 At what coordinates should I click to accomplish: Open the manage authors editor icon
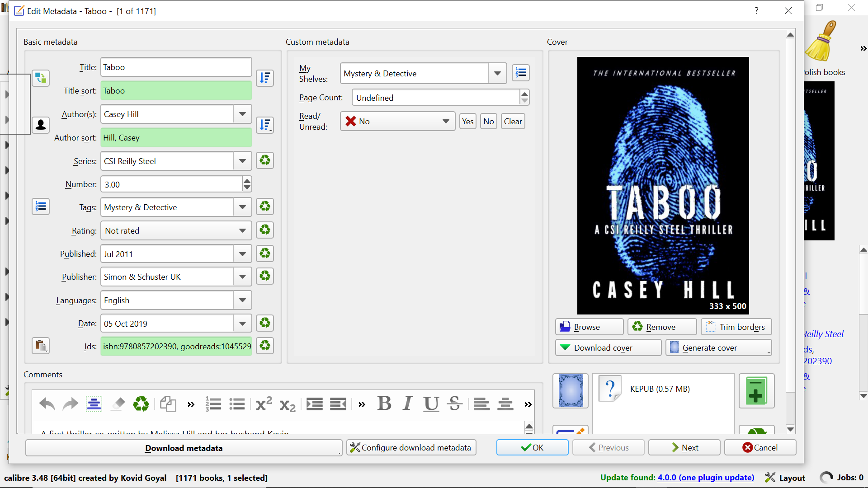tap(41, 124)
